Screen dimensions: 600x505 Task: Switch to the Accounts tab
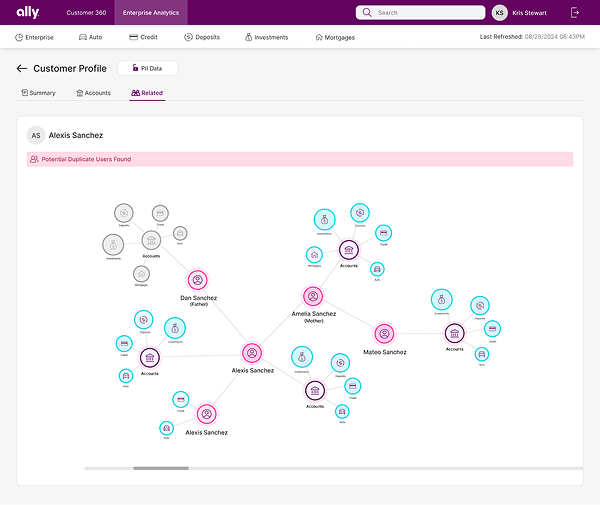point(94,93)
